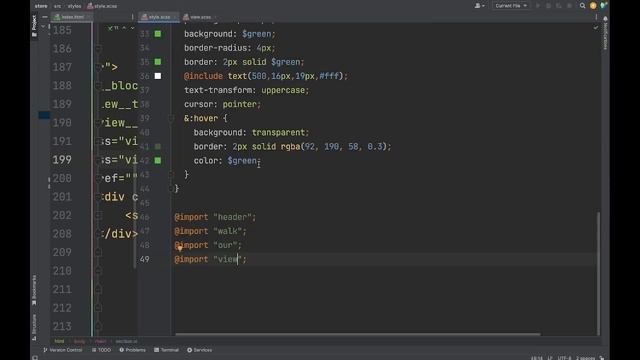Viewport: 640px width, 360px height.
Task: Click the green color swatch on line 33
Action: pos(158,34)
